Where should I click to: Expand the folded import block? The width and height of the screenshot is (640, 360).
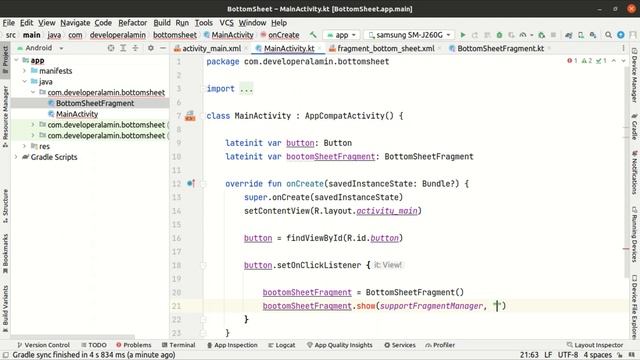coord(246,89)
